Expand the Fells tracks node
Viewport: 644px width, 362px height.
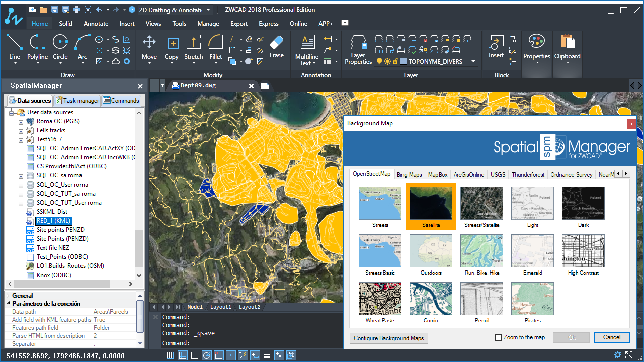[21, 130]
